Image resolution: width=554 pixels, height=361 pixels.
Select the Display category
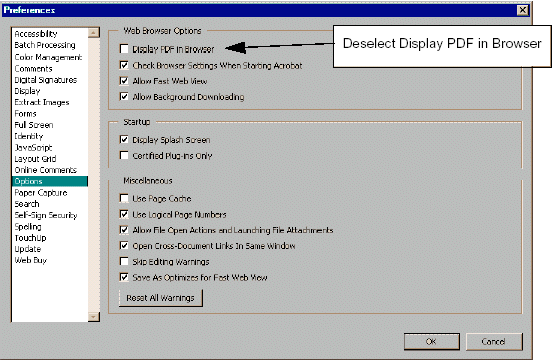(x=27, y=91)
